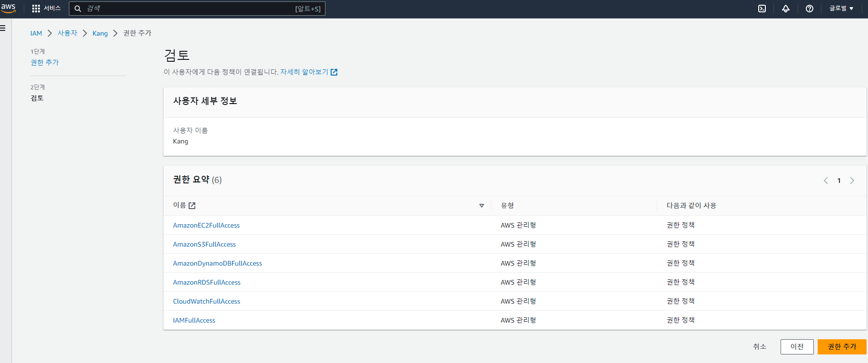This screenshot has height=363, width=868.
Task: Click the orange 권한 추가 button
Action: coord(842,347)
